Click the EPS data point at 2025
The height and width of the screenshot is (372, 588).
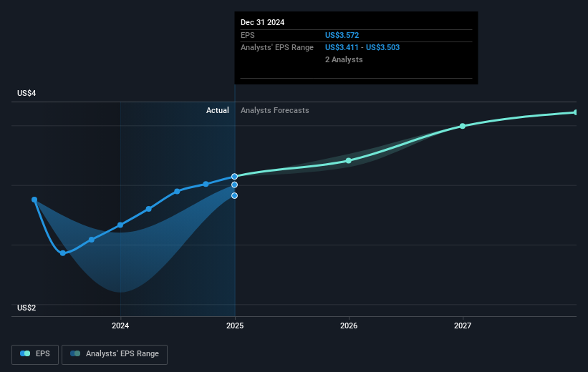[x=234, y=177]
